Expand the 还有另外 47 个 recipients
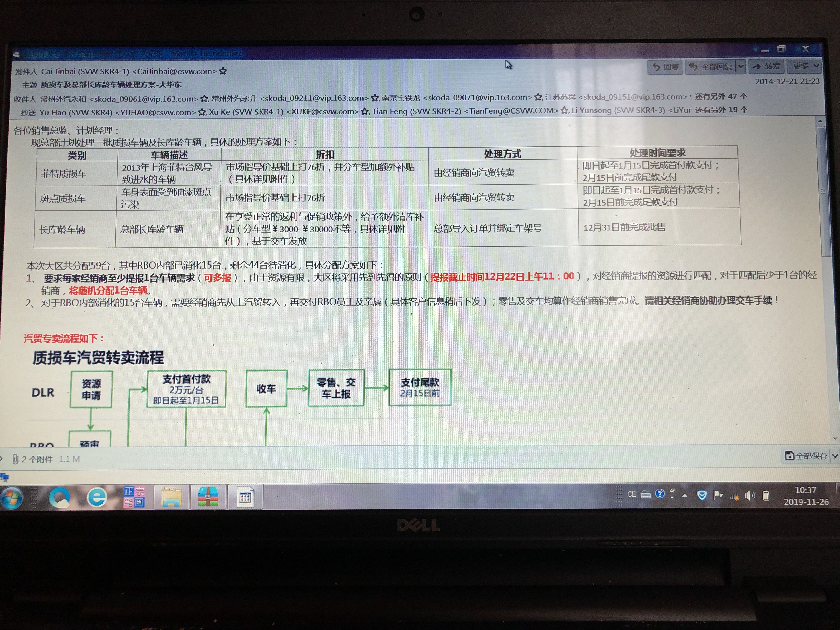840x630 pixels. pos(721,96)
